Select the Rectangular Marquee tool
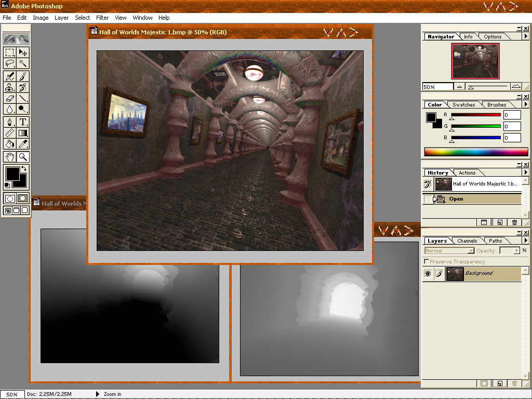 (x=10, y=52)
